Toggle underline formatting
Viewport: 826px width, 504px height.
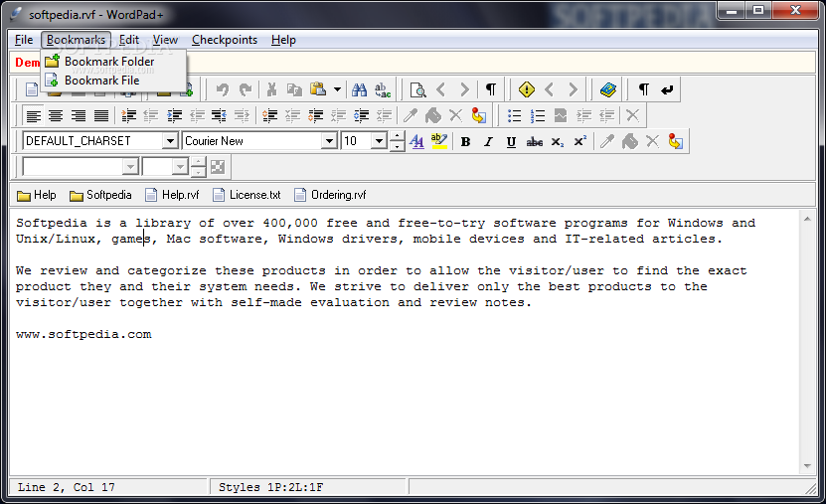pos(511,142)
